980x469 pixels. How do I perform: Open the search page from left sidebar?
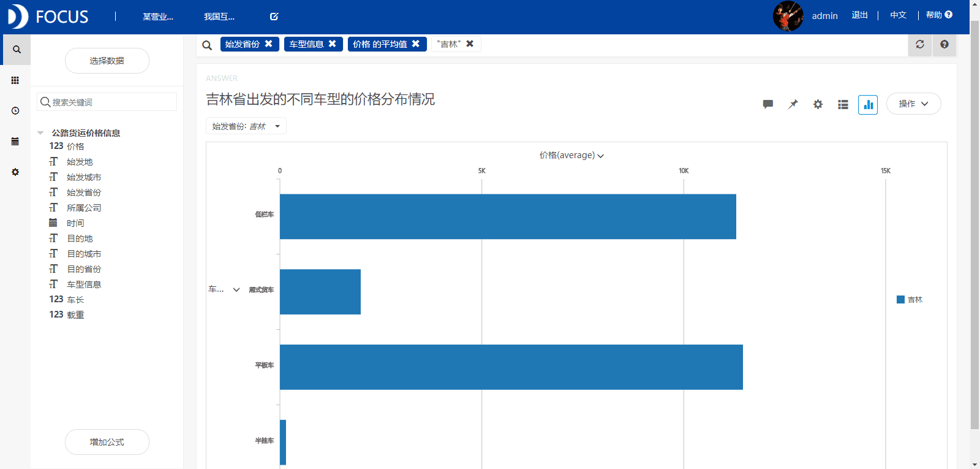point(17,50)
